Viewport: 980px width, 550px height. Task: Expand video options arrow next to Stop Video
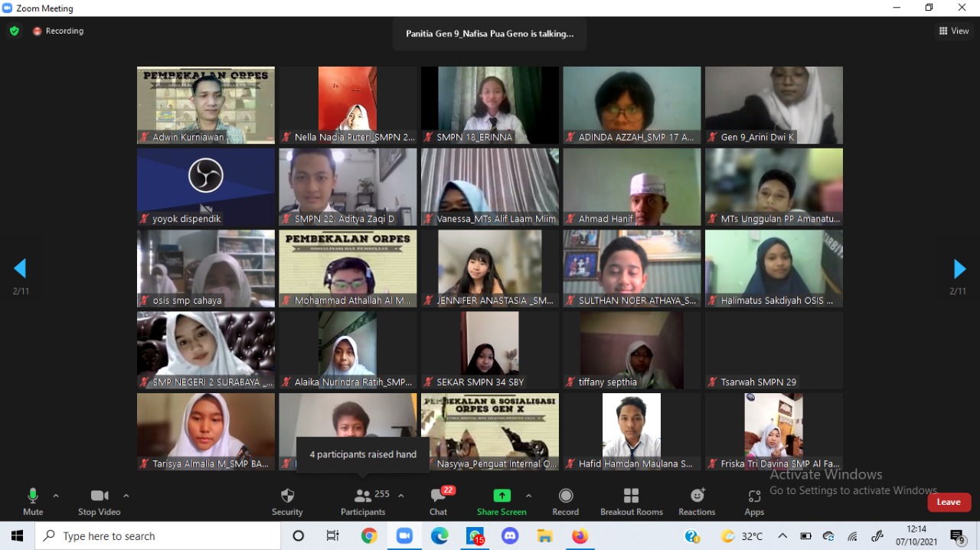126,496
